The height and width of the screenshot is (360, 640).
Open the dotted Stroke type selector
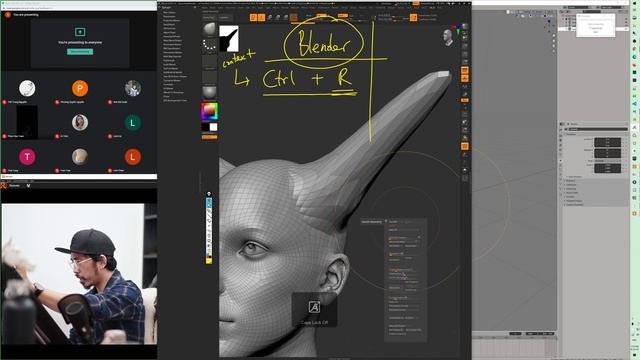[x=209, y=45]
